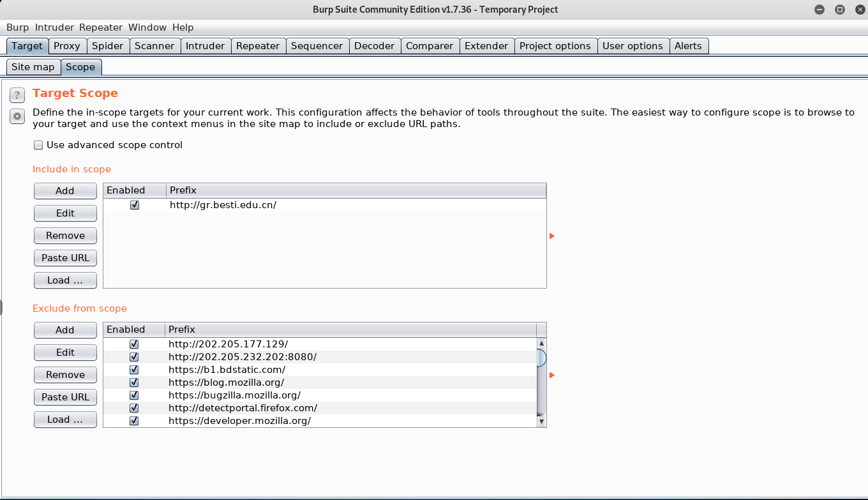
Task: Click Edit under Exclude from scope
Action: 65,352
